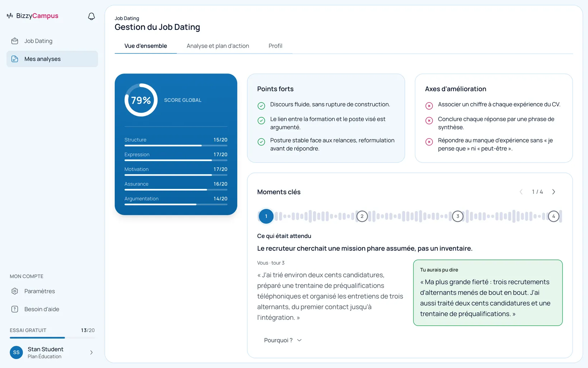
Task: Expand the 'Pourquoi ?' section
Action: [283, 340]
